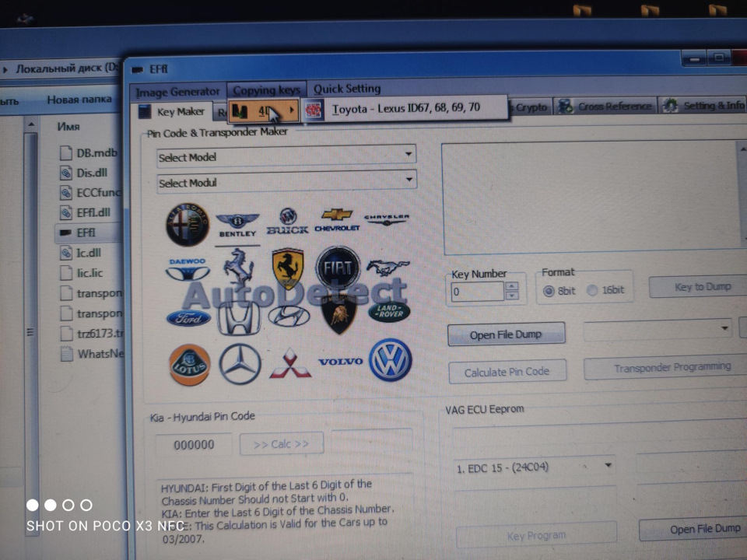Click the Toyota icon in the submenu
This screenshot has width=747, height=560.
coord(314,110)
